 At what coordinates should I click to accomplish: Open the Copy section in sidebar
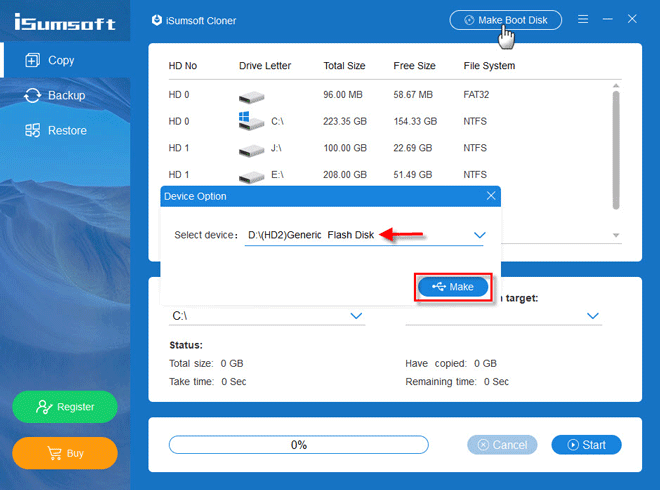tap(67, 60)
